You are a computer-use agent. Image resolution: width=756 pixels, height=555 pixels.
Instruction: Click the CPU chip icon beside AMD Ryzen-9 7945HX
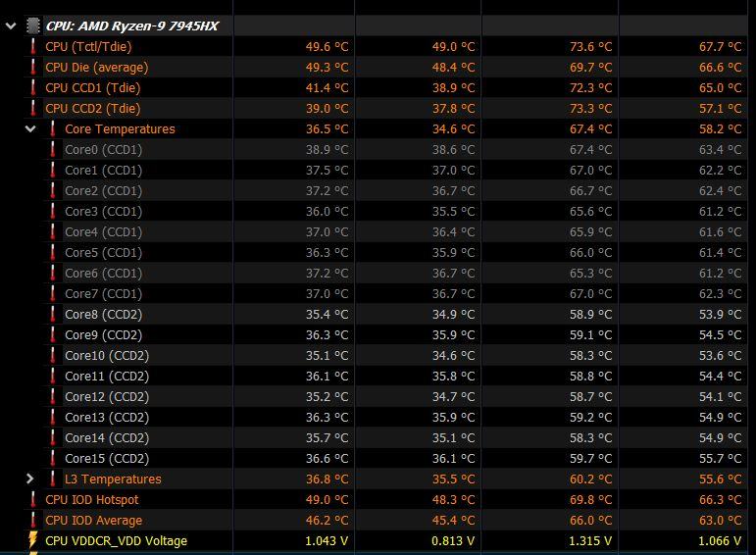(32, 26)
